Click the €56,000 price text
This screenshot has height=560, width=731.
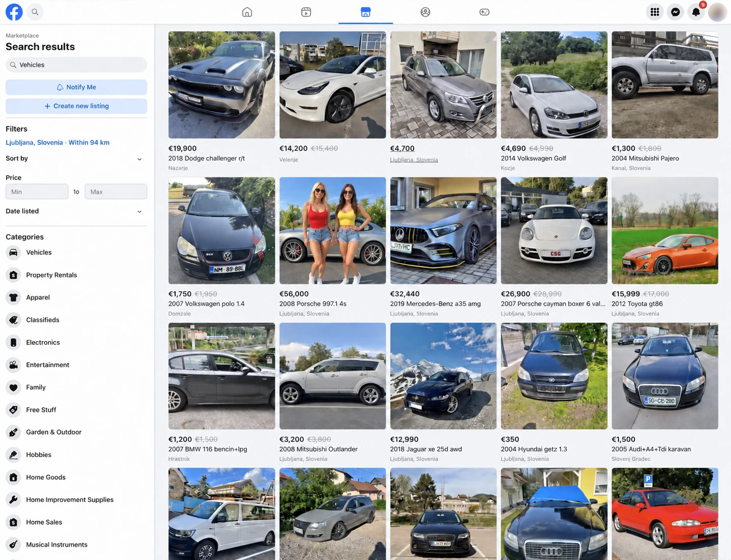[x=294, y=294]
